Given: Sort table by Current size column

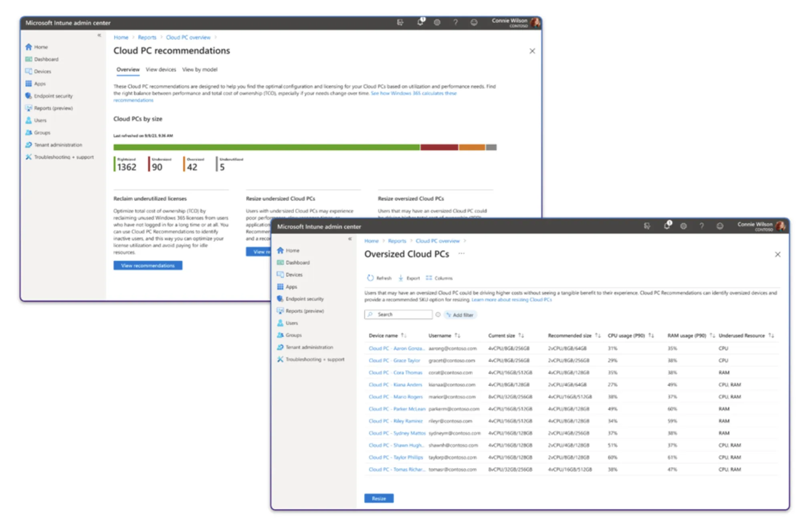Looking at the screenshot, I should pos(506,336).
